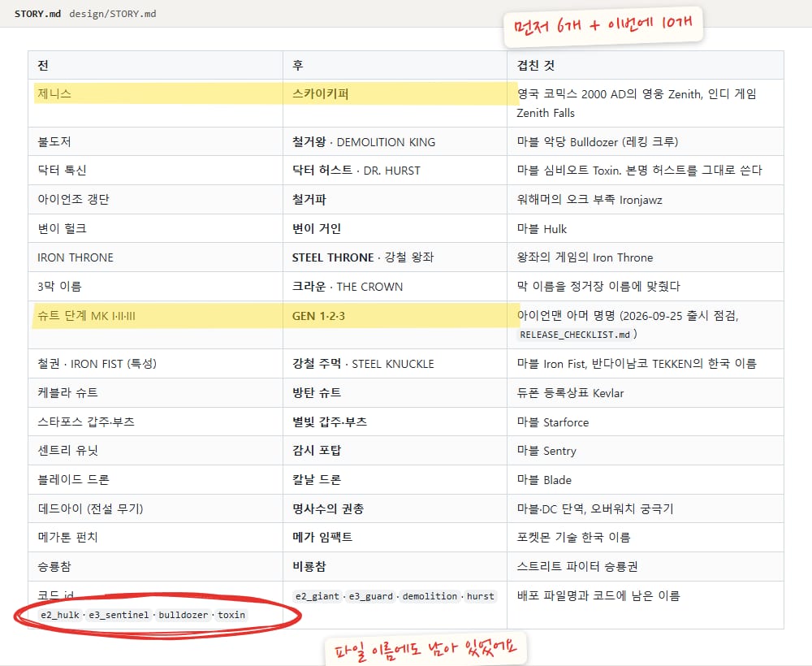Image resolution: width=812 pixels, height=666 pixels.
Task: Click the 왕좌의 게임의 Iron Throne cell
Action: click(x=646, y=257)
